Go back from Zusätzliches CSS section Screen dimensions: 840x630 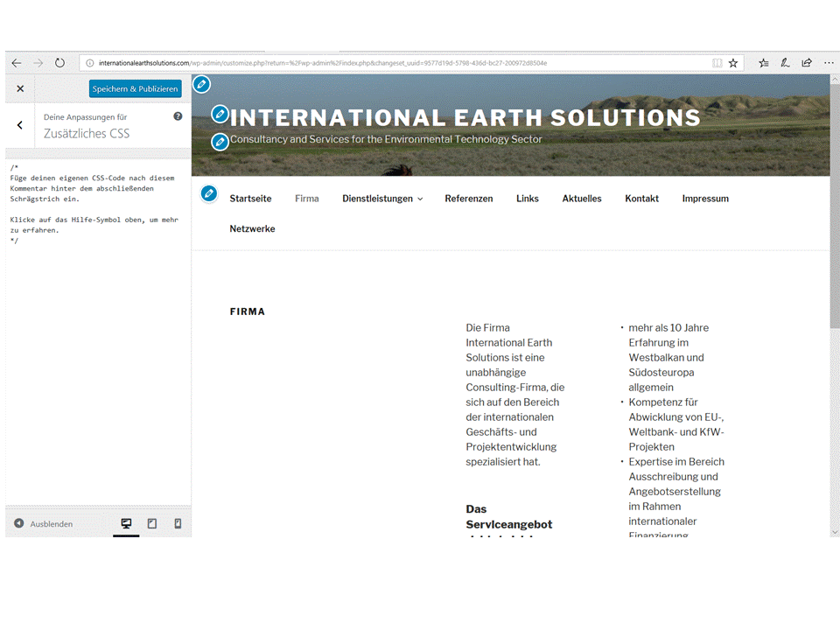[20, 125]
